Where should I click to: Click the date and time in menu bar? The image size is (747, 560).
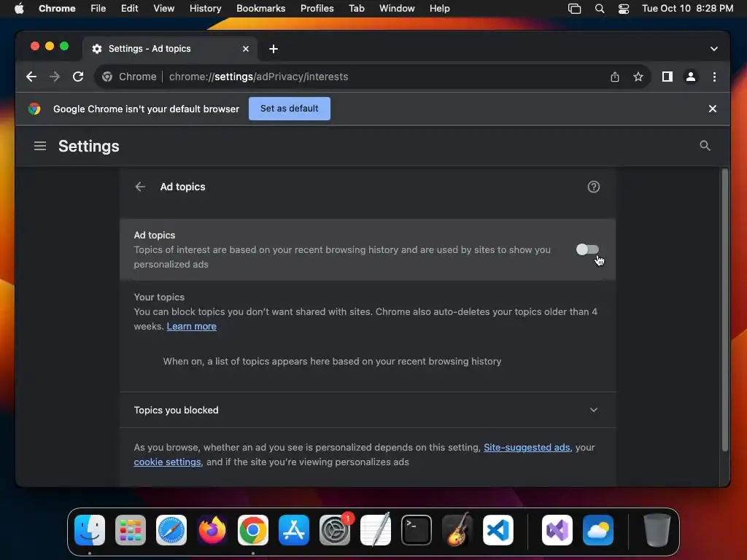tap(687, 8)
